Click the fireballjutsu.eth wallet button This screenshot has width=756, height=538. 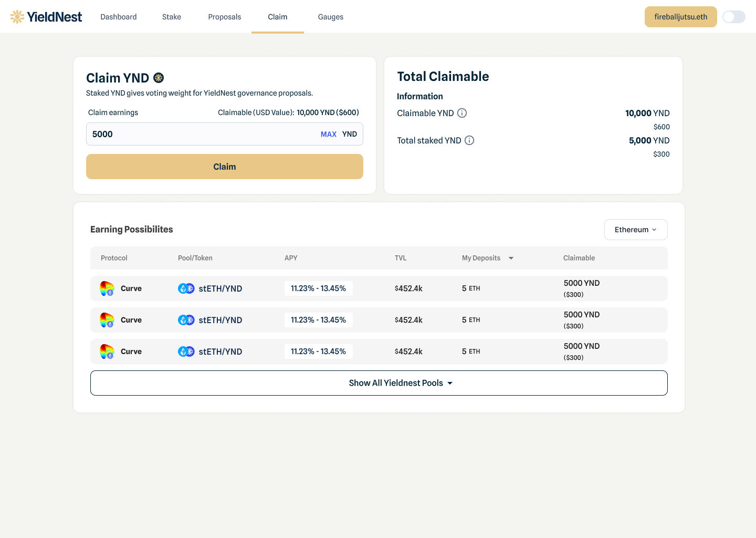click(681, 17)
